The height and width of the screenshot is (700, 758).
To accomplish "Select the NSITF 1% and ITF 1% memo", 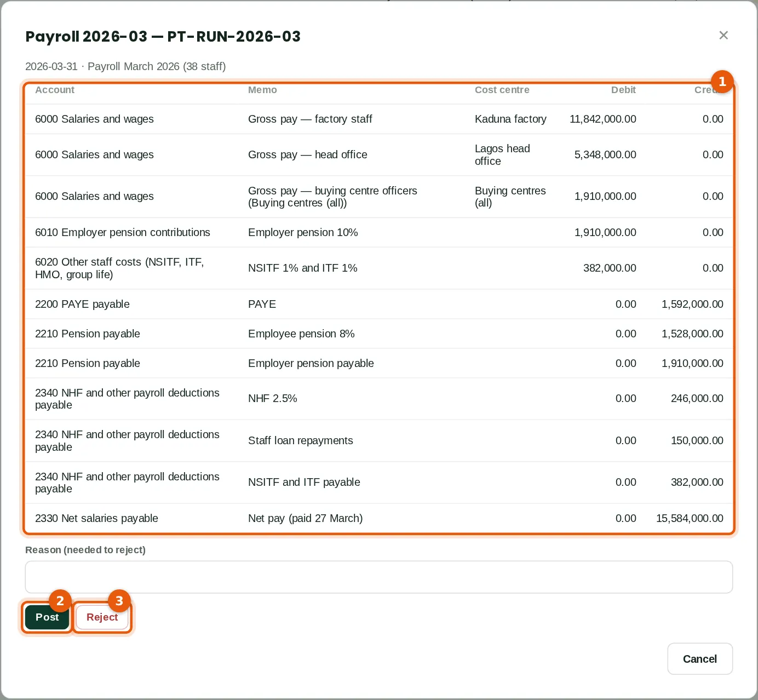I will (x=302, y=268).
